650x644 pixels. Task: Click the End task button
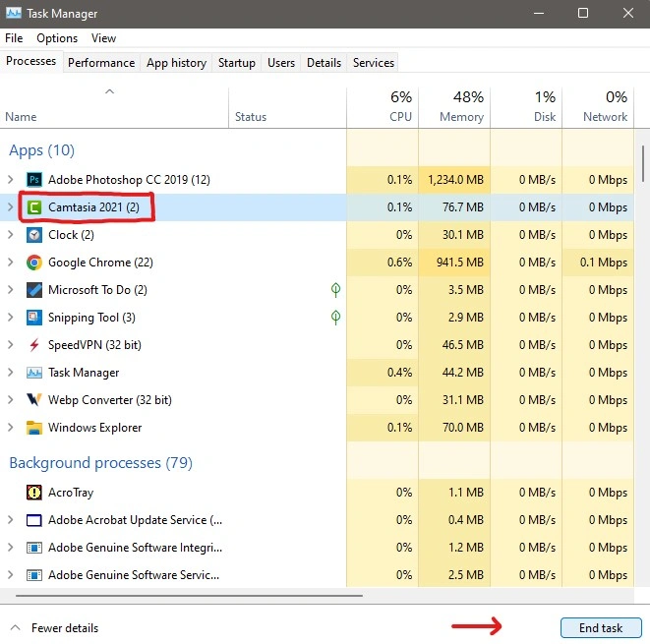(x=601, y=628)
